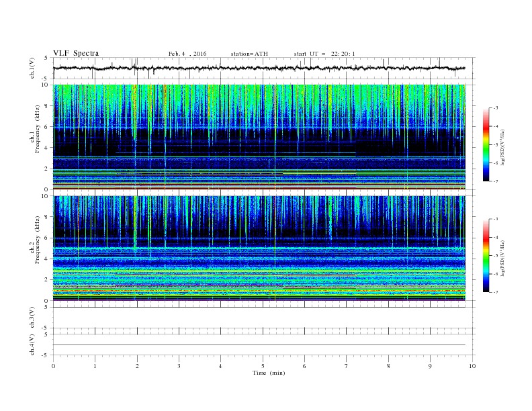Click the flat ch.4 voltage trace line

coord(259,345)
